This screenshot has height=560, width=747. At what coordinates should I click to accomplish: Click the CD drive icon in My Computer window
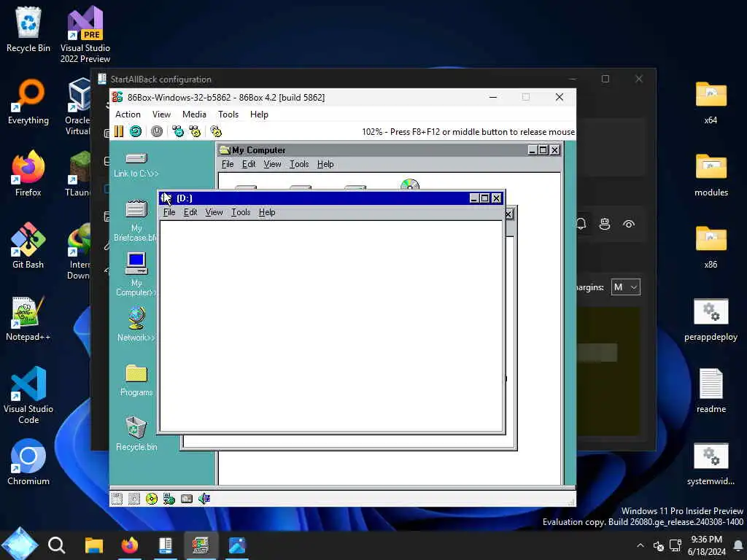[x=410, y=184]
